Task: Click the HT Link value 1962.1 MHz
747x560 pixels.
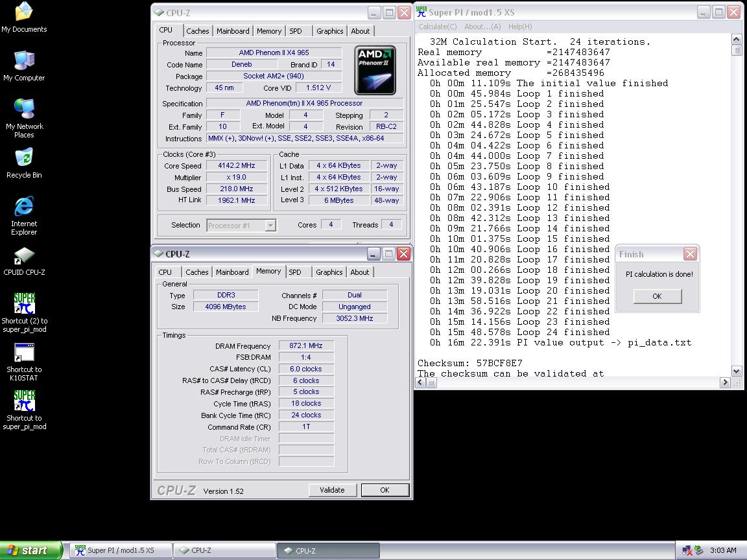Action: [236, 200]
